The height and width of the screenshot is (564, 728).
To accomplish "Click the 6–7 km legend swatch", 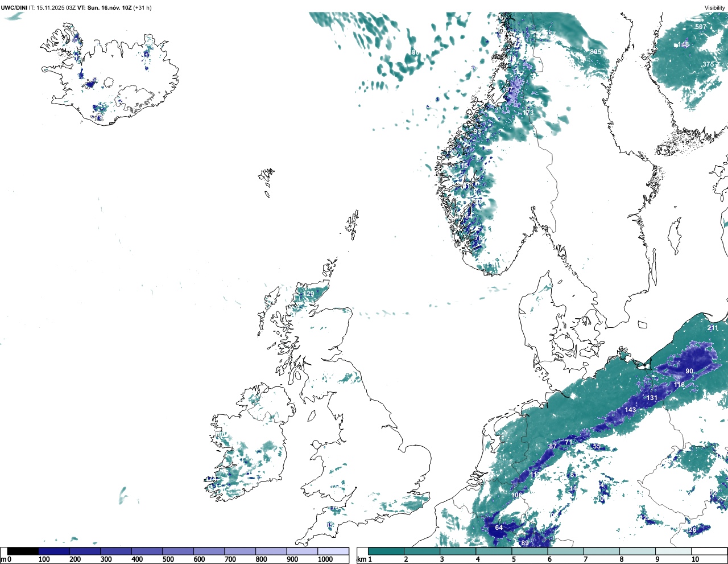I will (x=565, y=551).
